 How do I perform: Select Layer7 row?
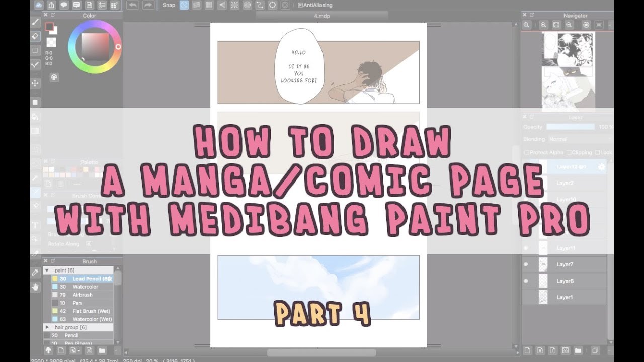click(x=565, y=264)
